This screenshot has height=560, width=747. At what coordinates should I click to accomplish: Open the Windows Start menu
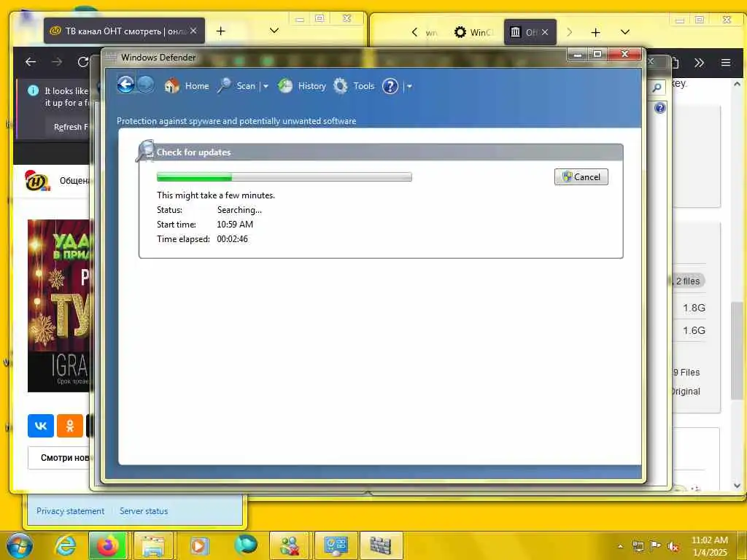coord(19,545)
